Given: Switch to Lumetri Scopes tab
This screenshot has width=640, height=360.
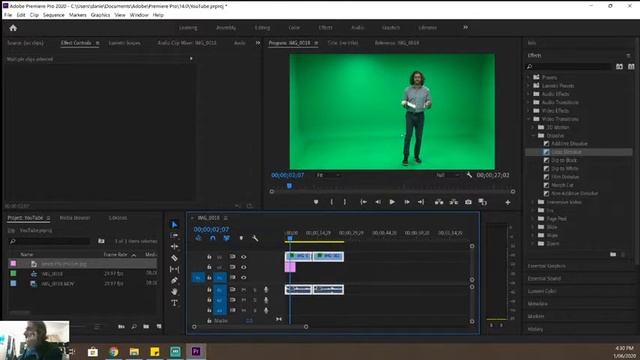Looking at the screenshot, I should [124, 43].
